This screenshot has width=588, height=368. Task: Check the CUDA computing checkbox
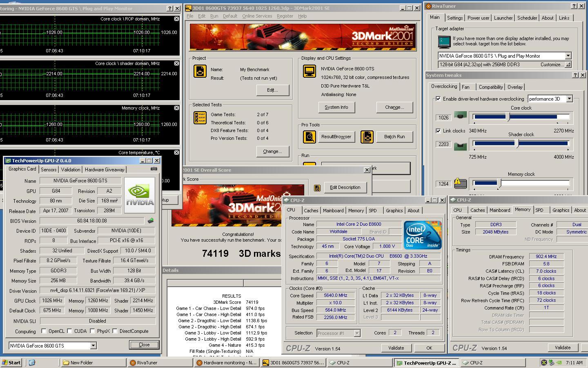click(69, 331)
